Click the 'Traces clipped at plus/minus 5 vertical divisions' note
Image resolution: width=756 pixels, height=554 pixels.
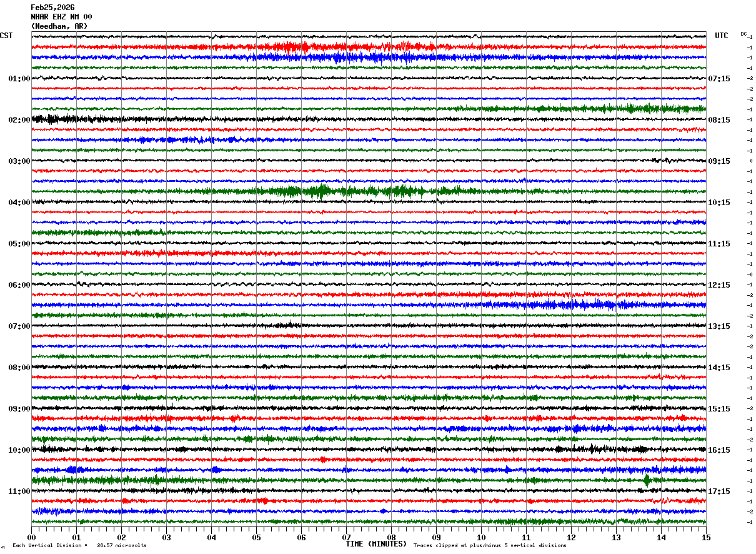(x=490, y=546)
